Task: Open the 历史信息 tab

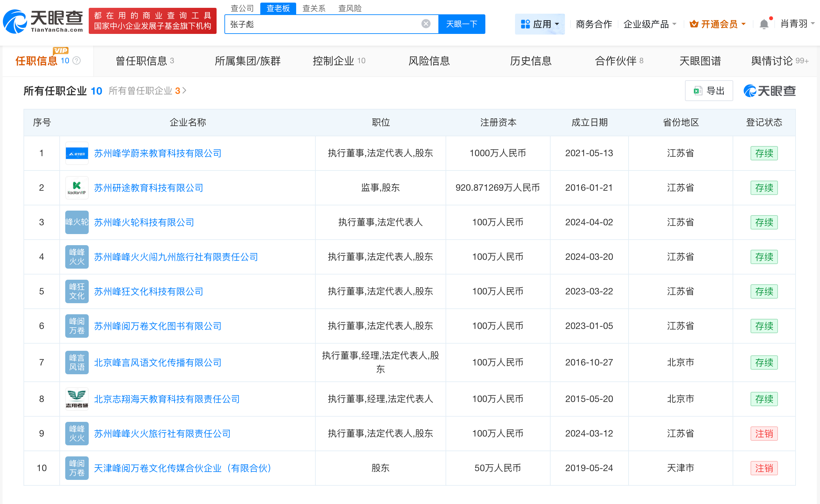Action: click(530, 61)
